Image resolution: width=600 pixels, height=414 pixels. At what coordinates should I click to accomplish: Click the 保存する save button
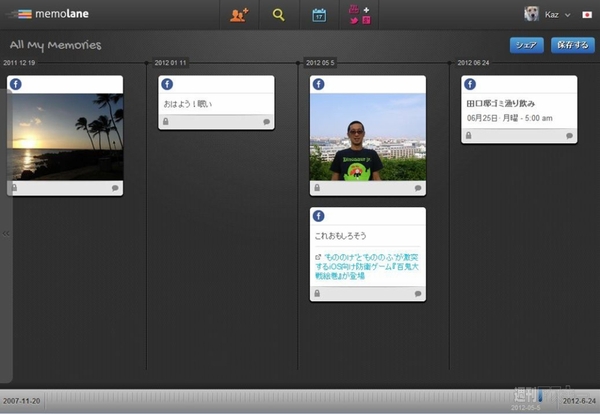(x=573, y=45)
